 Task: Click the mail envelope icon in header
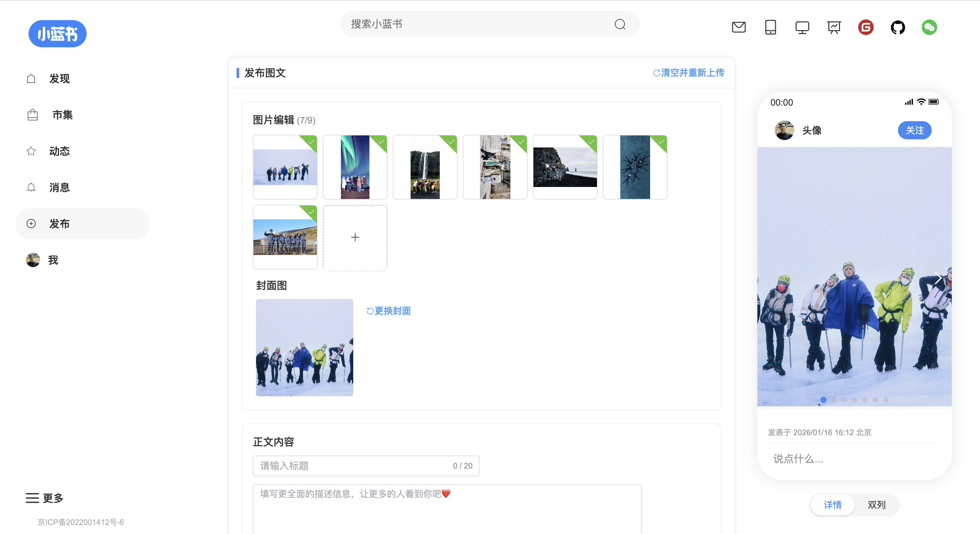click(739, 28)
